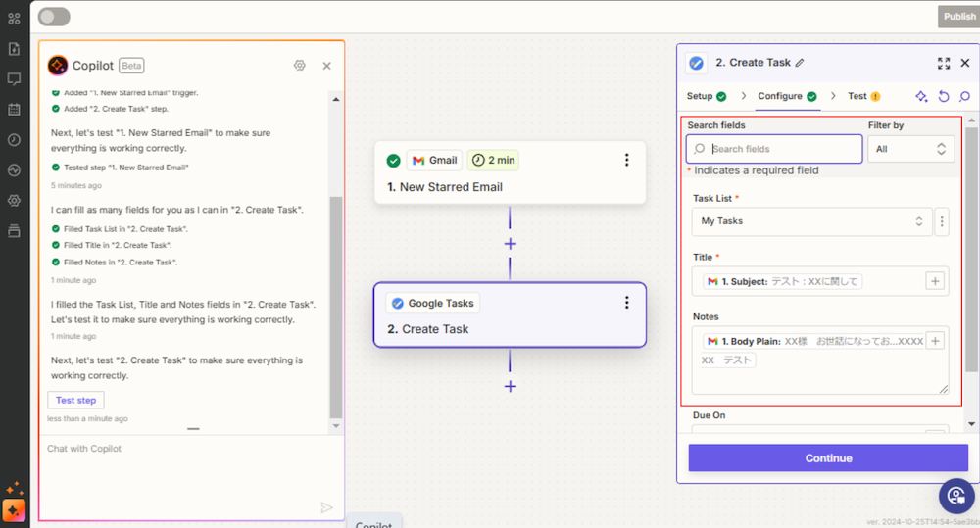The image size is (980, 528).
Task: Click the Continue button
Action: [x=828, y=458]
